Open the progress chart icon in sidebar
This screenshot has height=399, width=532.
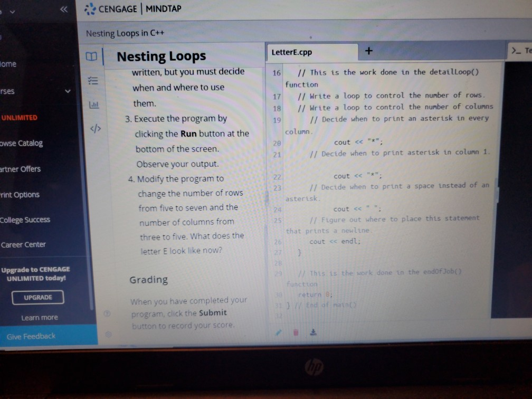pos(93,105)
